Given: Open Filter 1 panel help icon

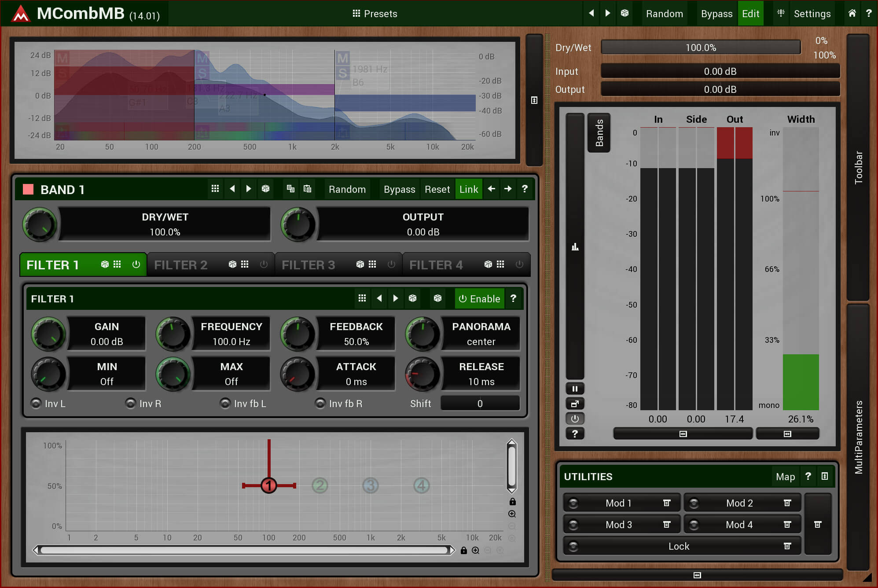Looking at the screenshot, I should 513,298.
